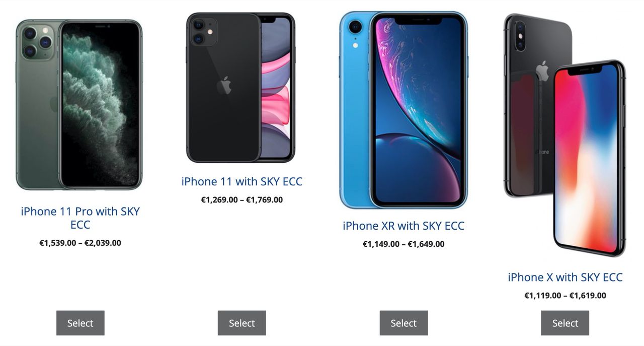This screenshot has height=346, width=644.
Task: Open the green iPhone 11 Pro product image
Action: pos(79,105)
